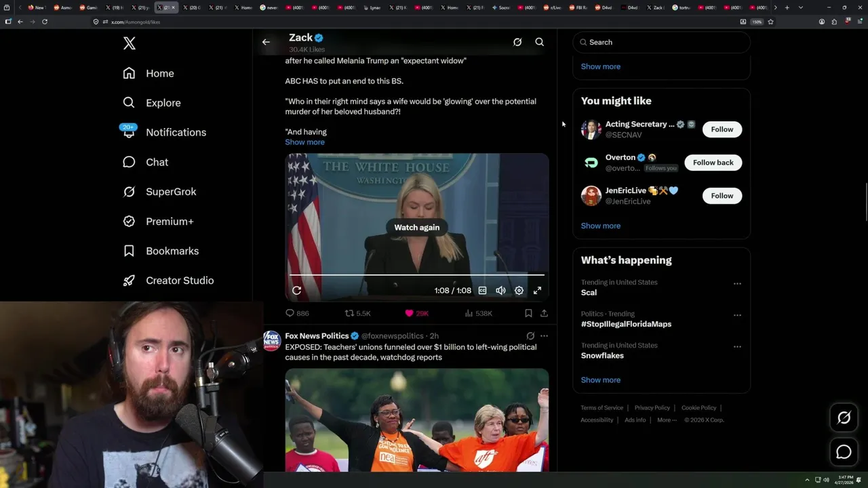Unlike the post with 29K likes
The image size is (868, 488).
[x=416, y=313]
